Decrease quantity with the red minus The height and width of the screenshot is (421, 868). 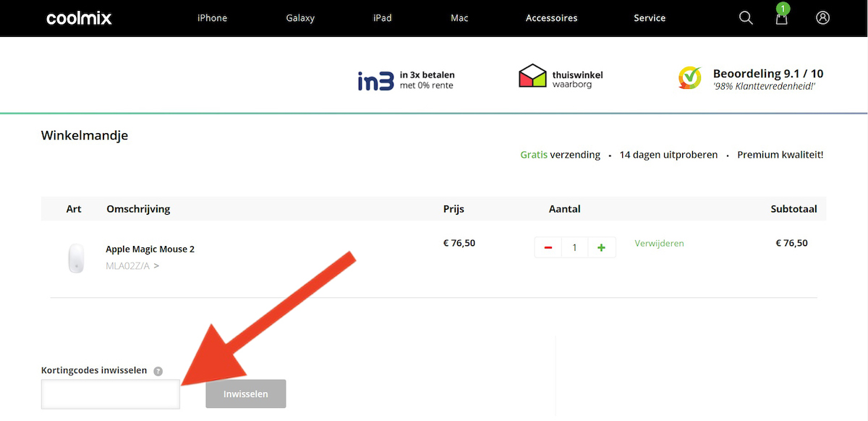[x=548, y=247]
